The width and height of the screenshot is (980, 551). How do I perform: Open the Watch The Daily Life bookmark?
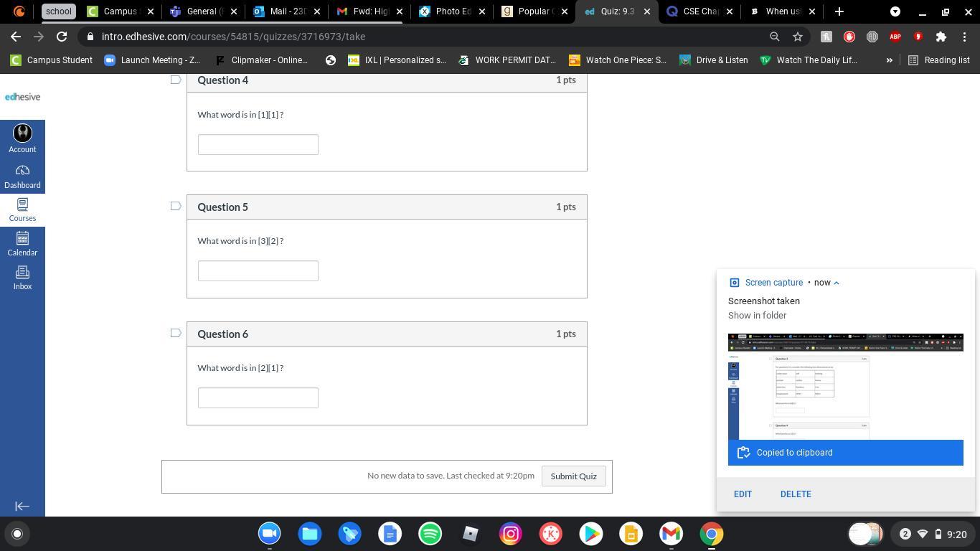(x=809, y=60)
